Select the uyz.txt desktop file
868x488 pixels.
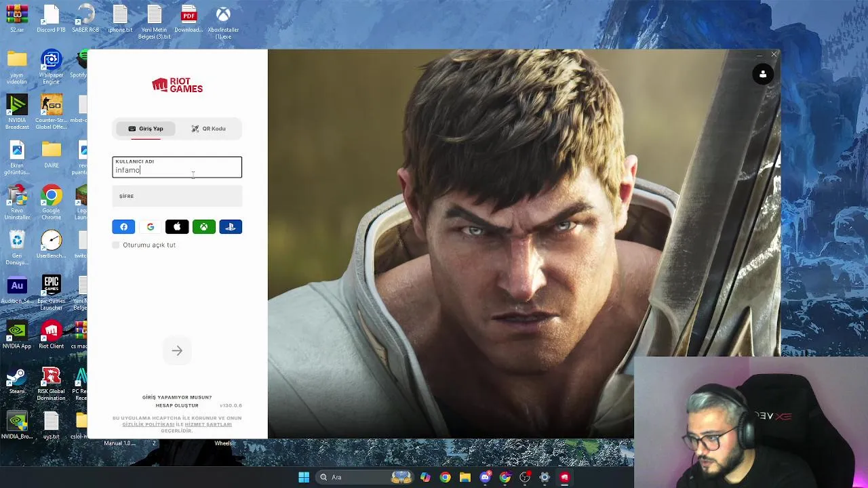pyautogui.click(x=52, y=426)
